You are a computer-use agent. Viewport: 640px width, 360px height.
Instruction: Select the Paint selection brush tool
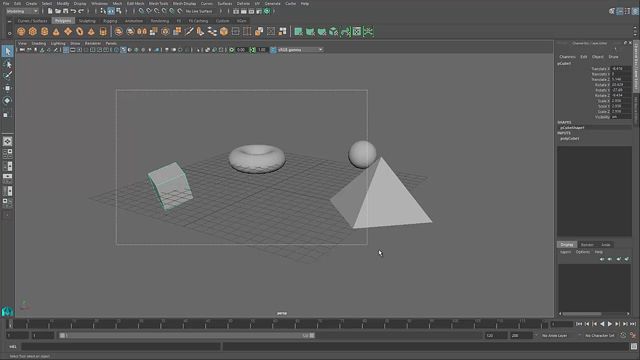click(x=7, y=76)
